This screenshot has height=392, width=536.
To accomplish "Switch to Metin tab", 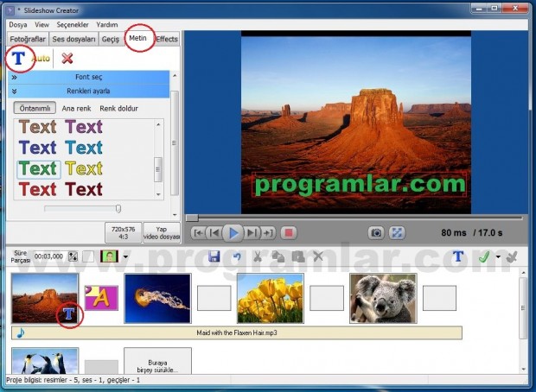I will [137, 38].
